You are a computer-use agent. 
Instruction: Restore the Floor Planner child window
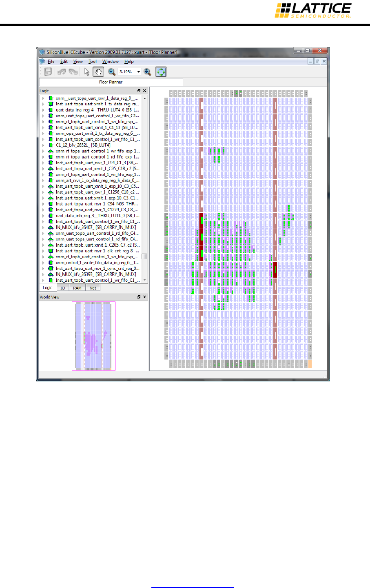tap(317, 61)
